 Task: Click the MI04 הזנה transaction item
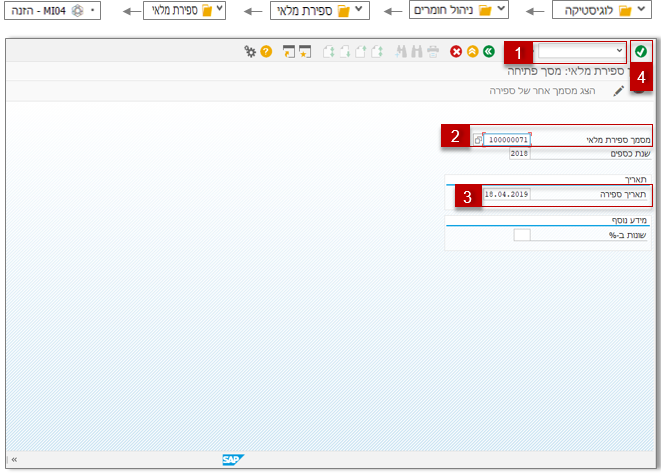pyautogui.click(x=52, y=11)
